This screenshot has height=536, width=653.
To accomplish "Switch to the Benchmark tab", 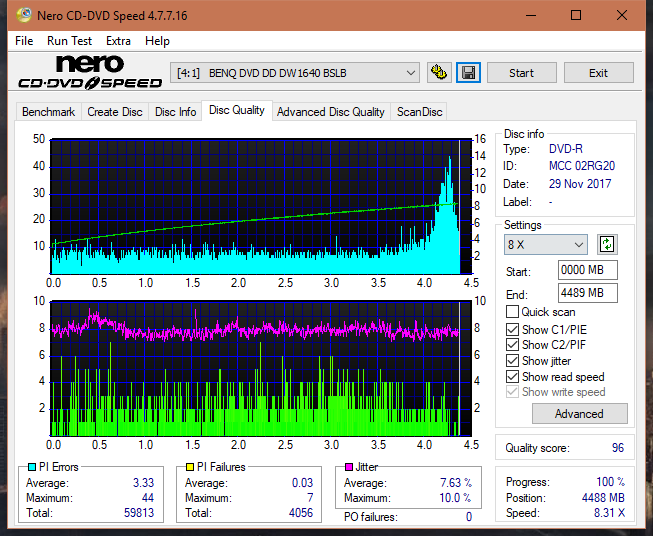I will pos(48,112).
